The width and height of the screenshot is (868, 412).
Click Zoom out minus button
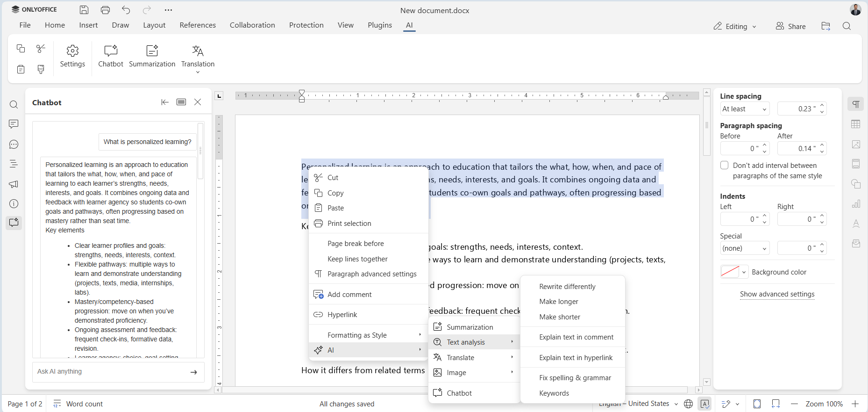click(794, 404)
